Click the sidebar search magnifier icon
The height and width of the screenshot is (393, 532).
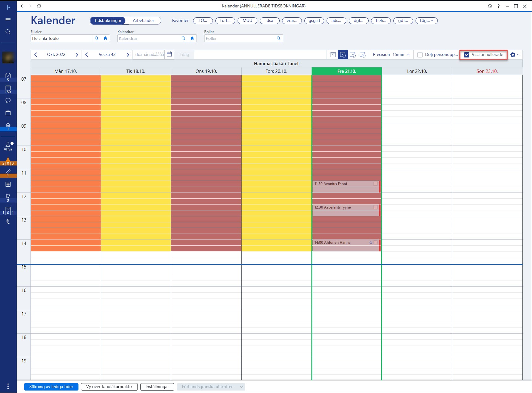pos(8,32)
